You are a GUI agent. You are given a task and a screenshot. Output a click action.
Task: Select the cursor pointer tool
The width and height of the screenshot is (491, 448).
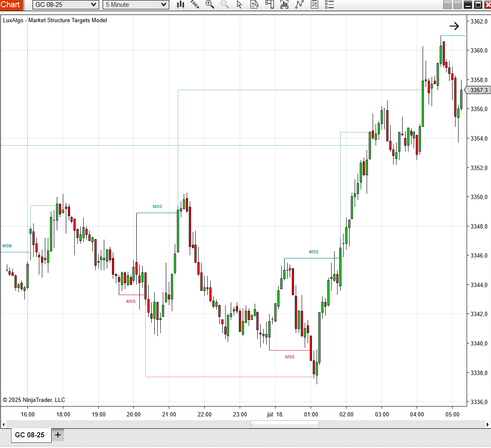click(x=239, y=5)
